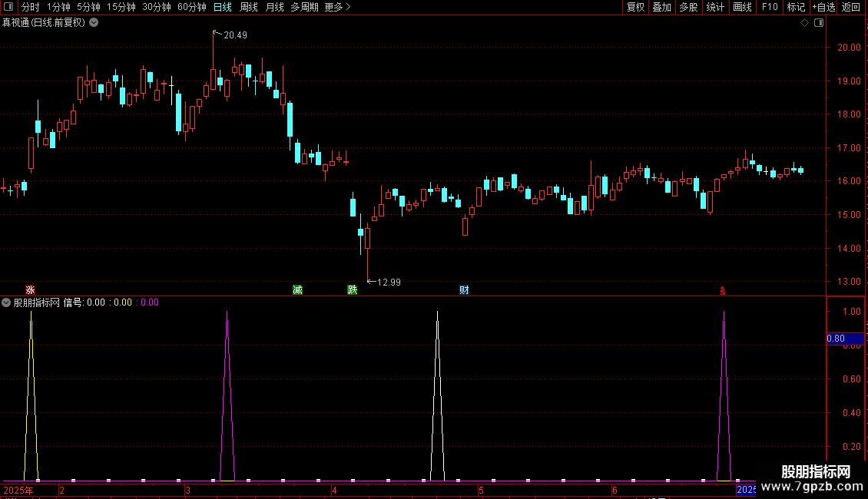Viewport: 868px width, 499px height.
Task: Switch to 分时 intraday view
Action: click(31, 7)
